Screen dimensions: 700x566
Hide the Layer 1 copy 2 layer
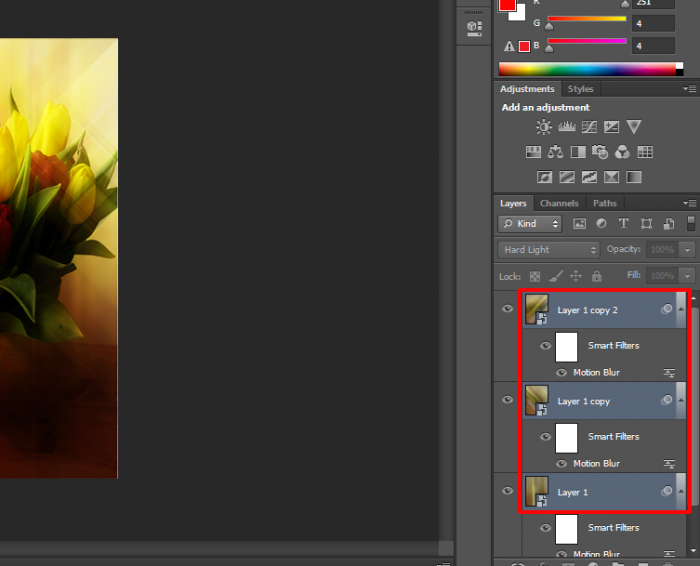coord(507,310)
